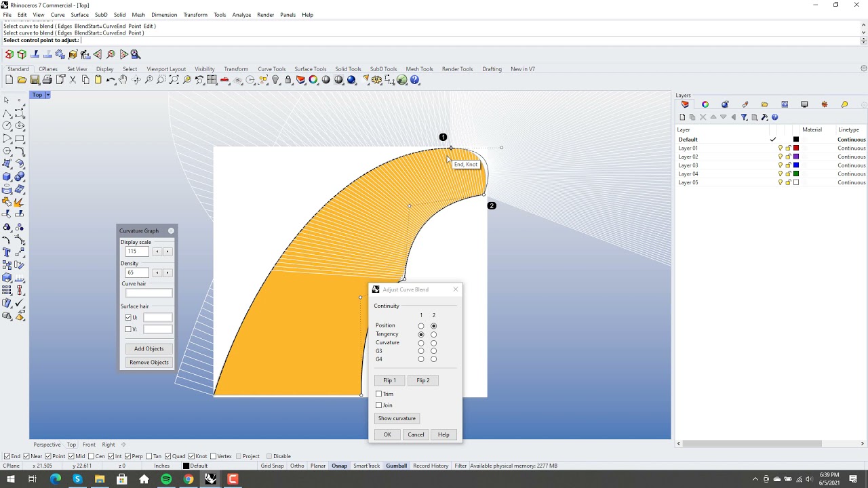868x488 pixels.
Task: Click the Paste clipboard icon
Action: 98,80
